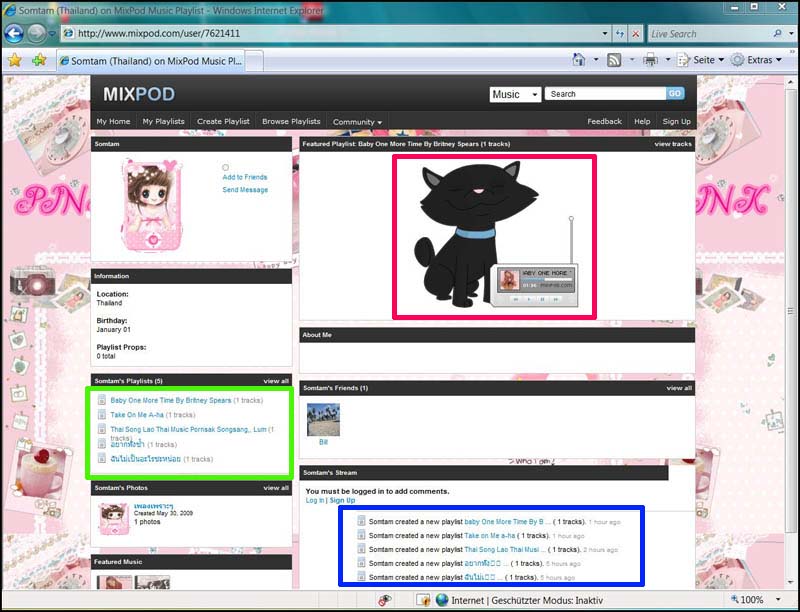
Task: Click the zoom magnifier showing 100%
Action: coord(735,599)
